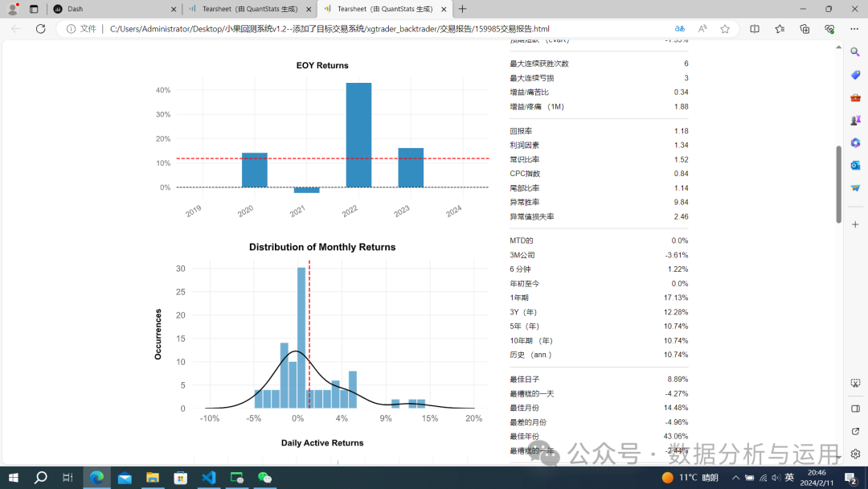Screen dimensions: 868x489
Task: Open browser essentials heart icon
Action: point(829,29)
